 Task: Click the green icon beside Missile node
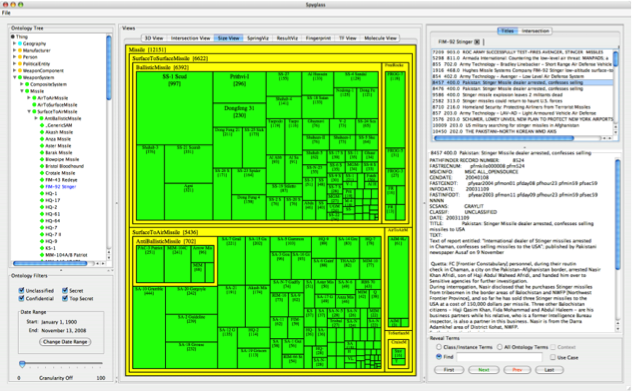tap(27, 91)
